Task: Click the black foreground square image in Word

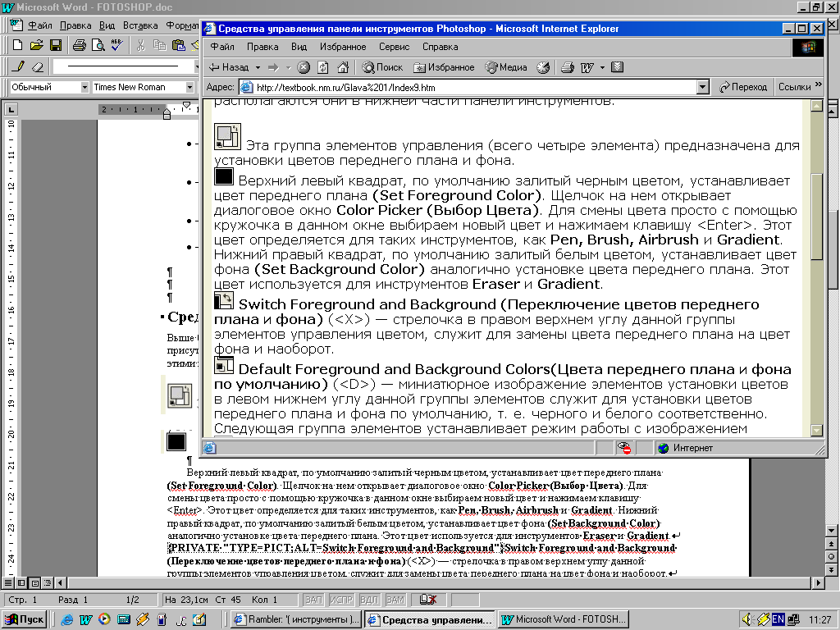Action: (176, 441)
